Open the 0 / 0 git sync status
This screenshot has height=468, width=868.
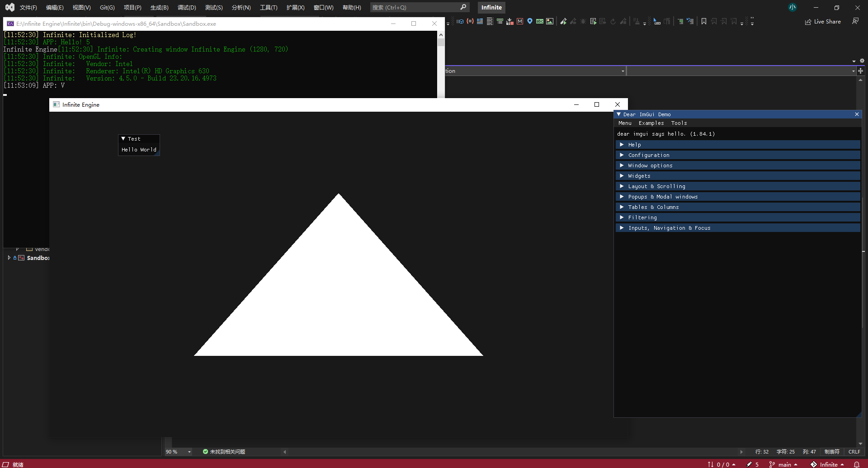click(722, 464)
